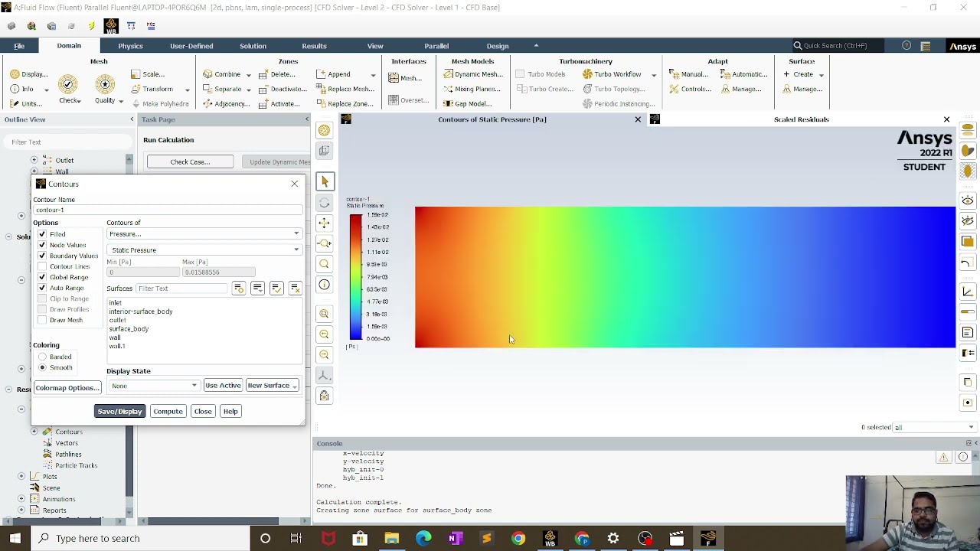Screen dimensions: 980x551
Task: Click Units in Mesh group
Action: (26, 103)
